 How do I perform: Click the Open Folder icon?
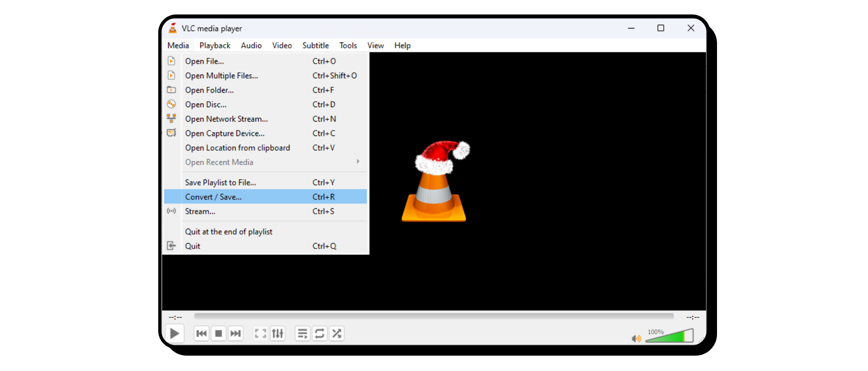click(171, 90)
